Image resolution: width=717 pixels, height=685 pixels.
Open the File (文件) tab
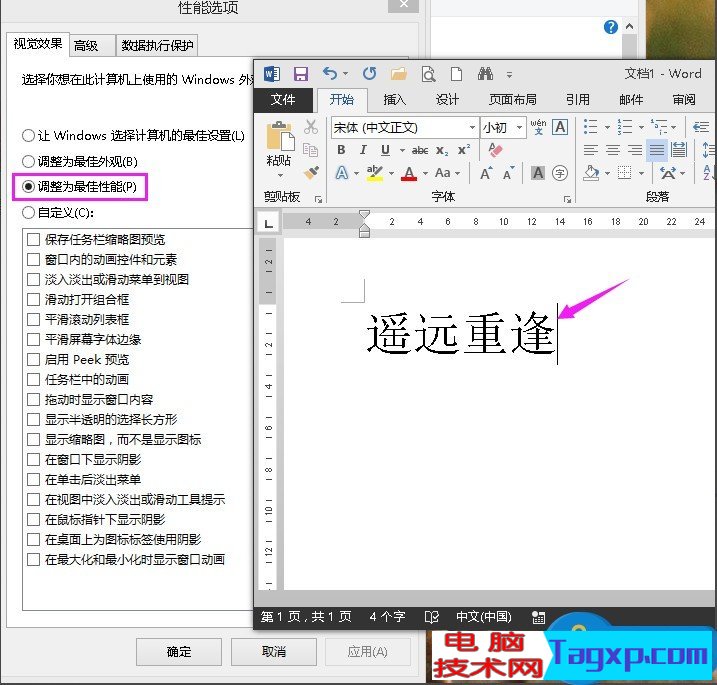(x=283, y=99)
